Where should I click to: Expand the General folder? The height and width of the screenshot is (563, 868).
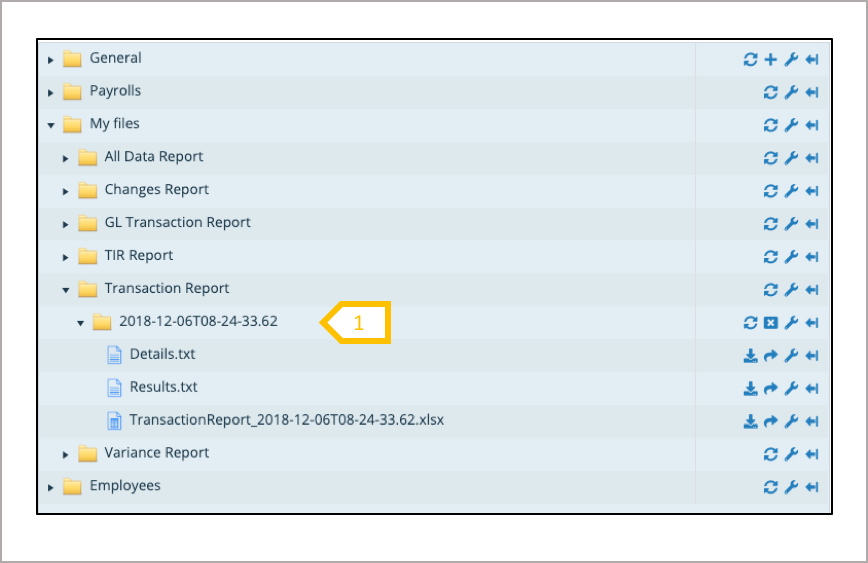51,60
